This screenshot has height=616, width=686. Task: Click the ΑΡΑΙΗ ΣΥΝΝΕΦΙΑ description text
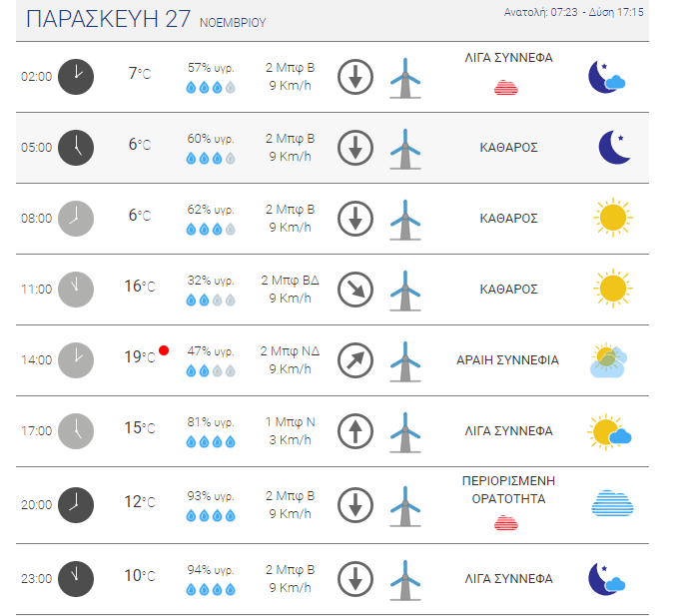[507, 360]
